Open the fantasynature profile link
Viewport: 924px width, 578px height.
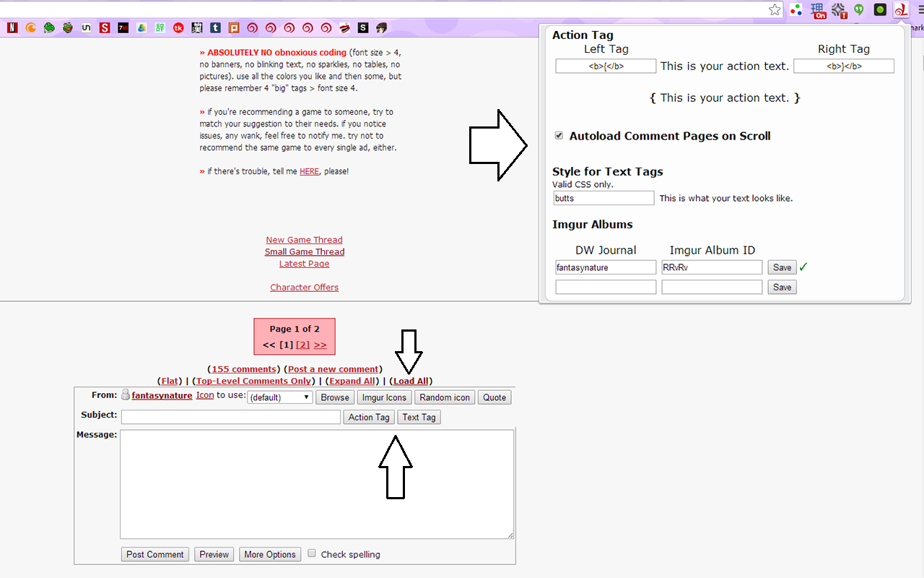[x=162, y=395]
